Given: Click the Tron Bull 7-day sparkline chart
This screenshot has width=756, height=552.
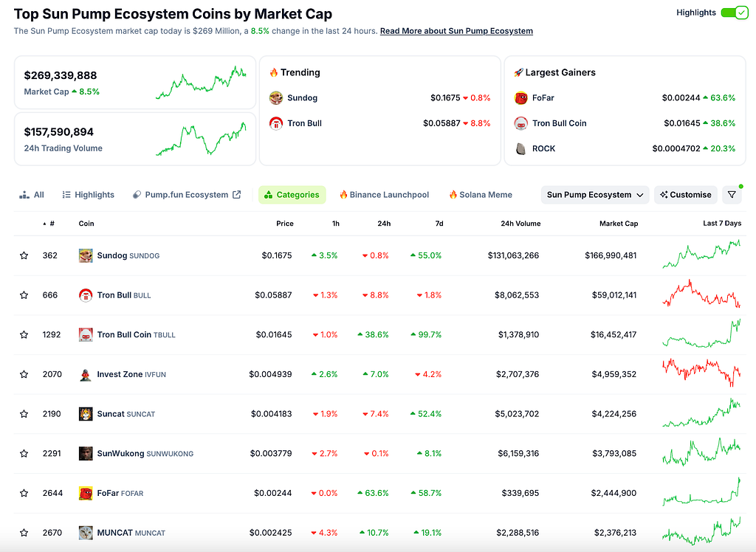Looking at the screenshot, I should coord(701,294).
